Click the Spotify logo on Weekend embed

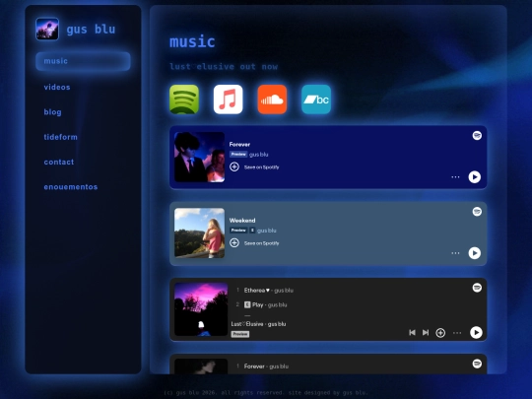pyautogui.click(x=477, y=212)
